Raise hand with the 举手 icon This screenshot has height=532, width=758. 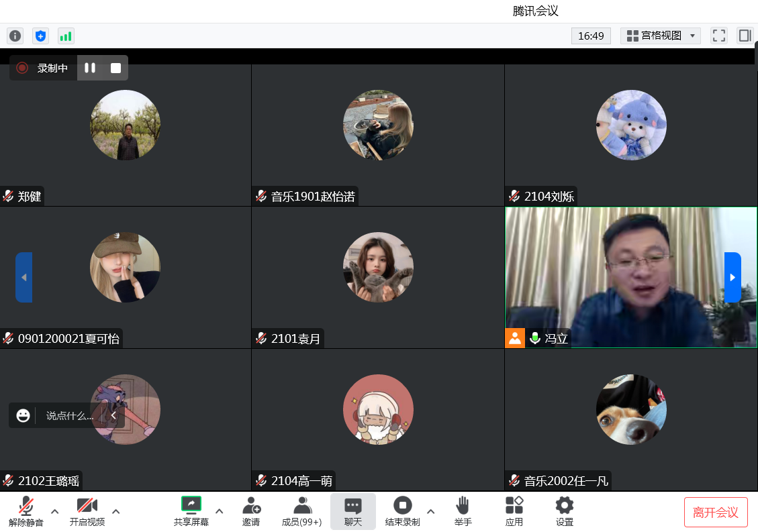[463, 511]
